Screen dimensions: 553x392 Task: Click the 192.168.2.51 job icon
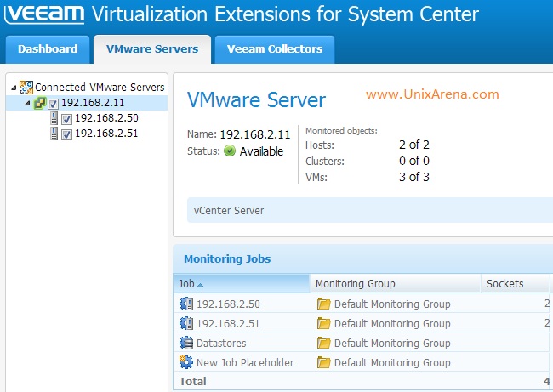click(x=186, y=323)
